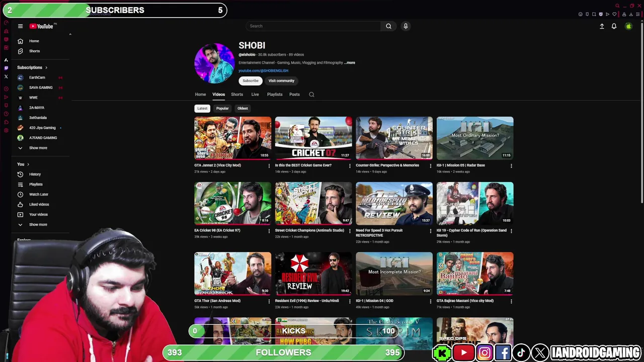Click the YouTube search input field
644x362 pixels.
point(313,26)
